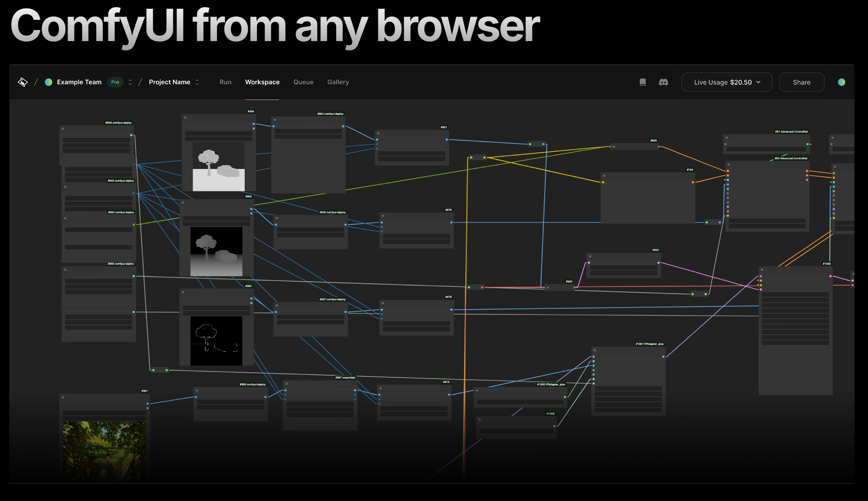868x501 pixels.
Task: Switch to the Run tab
Action: coord(226,82)
